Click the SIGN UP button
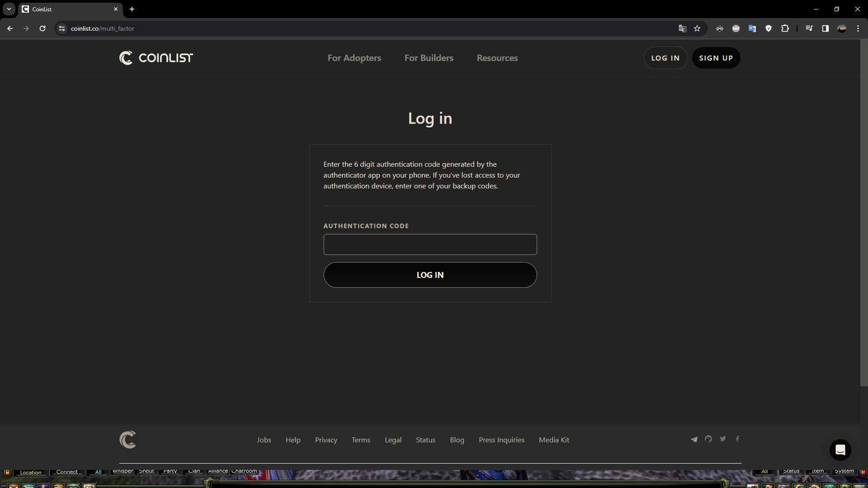868x488 pixels. 716,58
